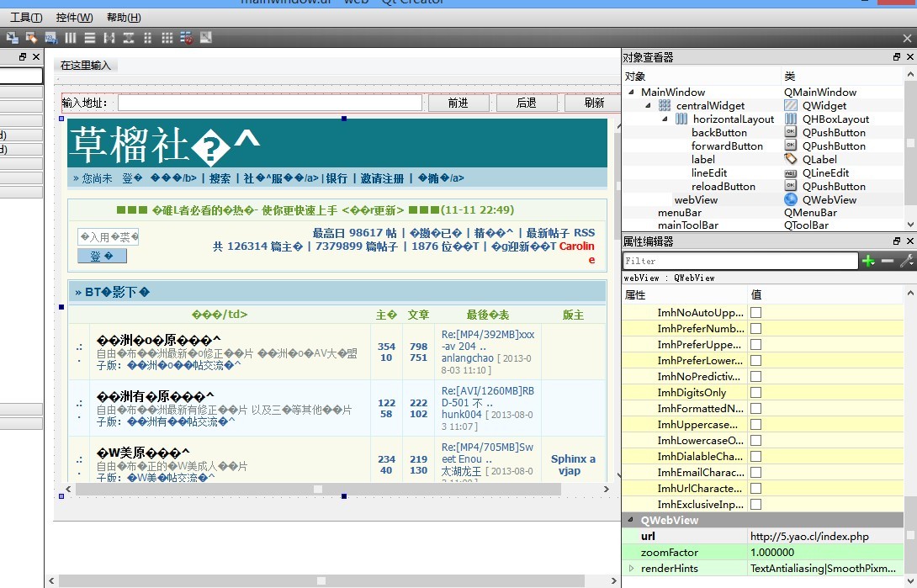The width and height of the screenshot is (917, 588).
Task: Collapse the MainWindow tree node
Action: (x=631, y=92)
